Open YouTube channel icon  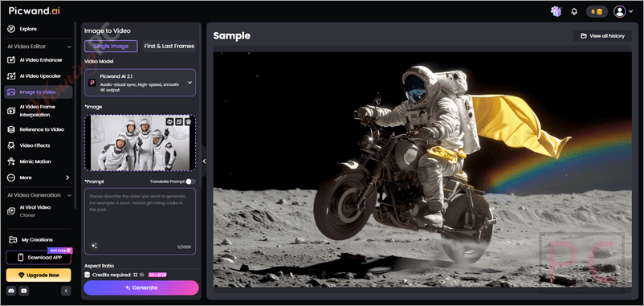[24, 291]
